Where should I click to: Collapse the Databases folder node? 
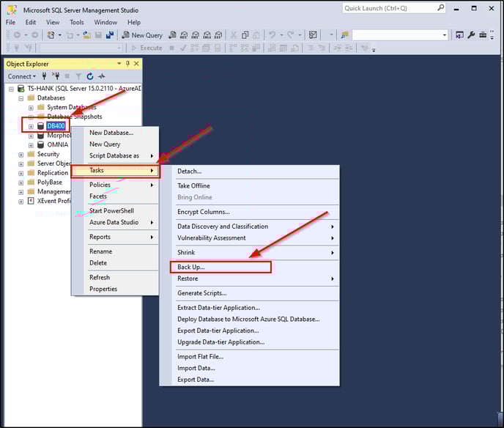21,98
